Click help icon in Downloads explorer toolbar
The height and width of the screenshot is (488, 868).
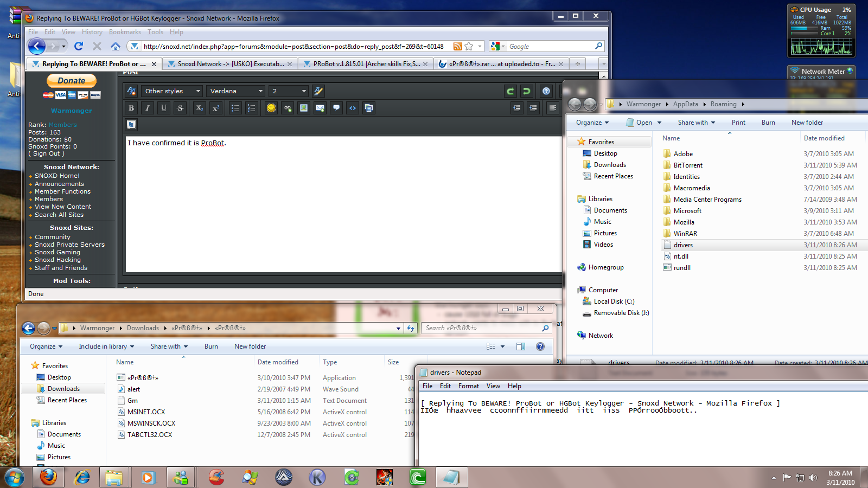[x=540, y=346]
